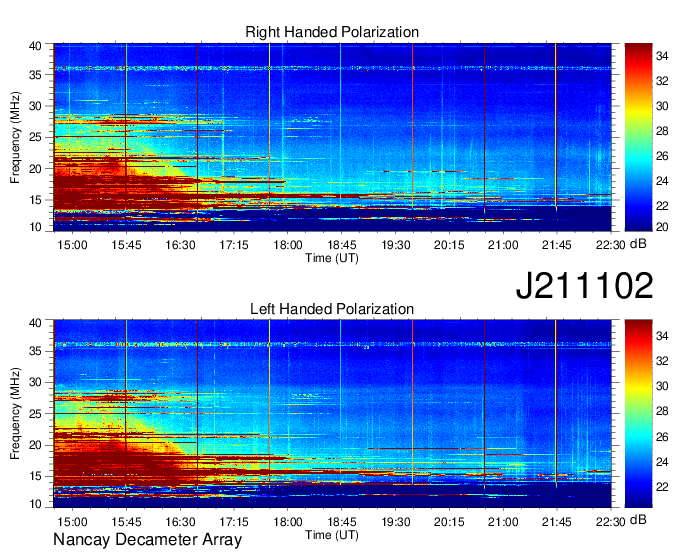
Task: Click the "Nancay Decameter Array" caption
Action: point(147,539)
